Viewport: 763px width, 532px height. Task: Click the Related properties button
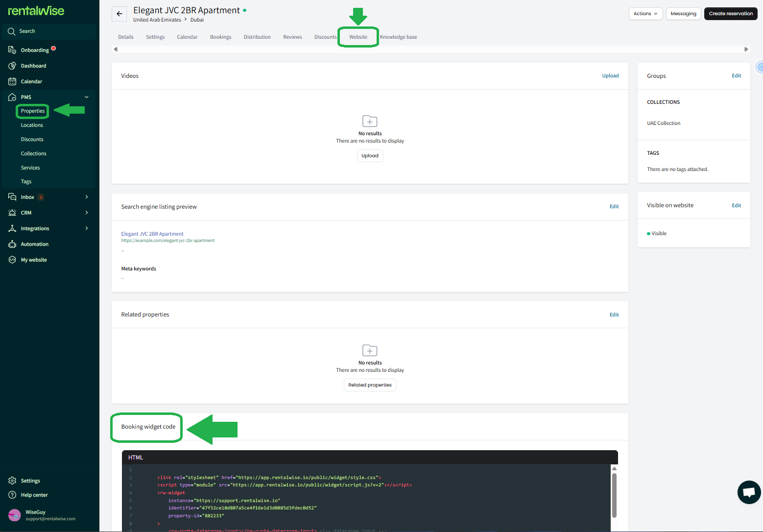click(x=370, y=385)
